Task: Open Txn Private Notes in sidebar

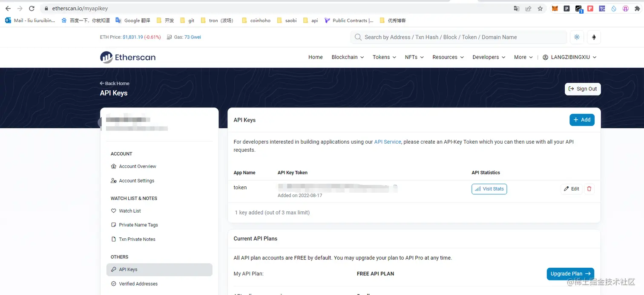Action: (133, 239)
